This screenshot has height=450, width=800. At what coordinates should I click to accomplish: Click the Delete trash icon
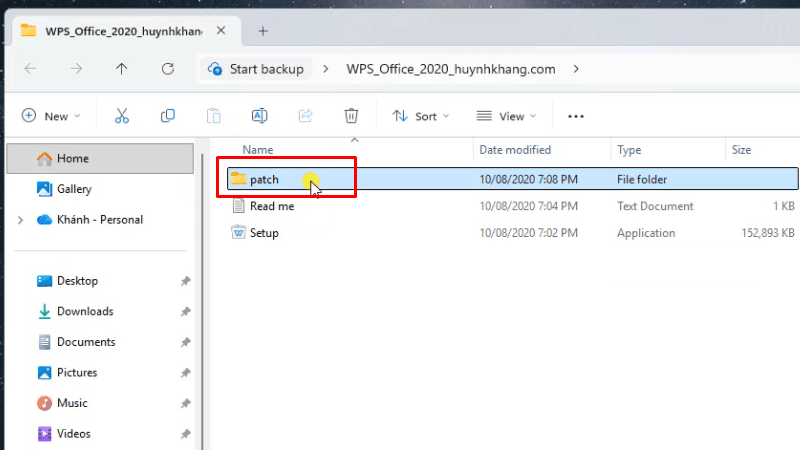click(351, 116)
